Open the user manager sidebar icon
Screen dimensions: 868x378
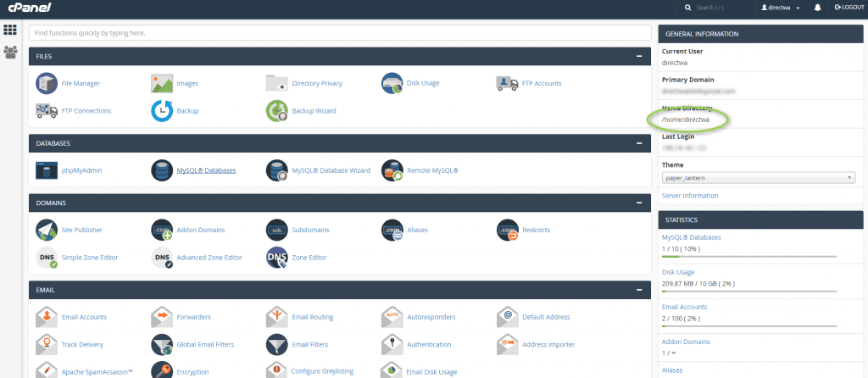[x=10, y=52]
